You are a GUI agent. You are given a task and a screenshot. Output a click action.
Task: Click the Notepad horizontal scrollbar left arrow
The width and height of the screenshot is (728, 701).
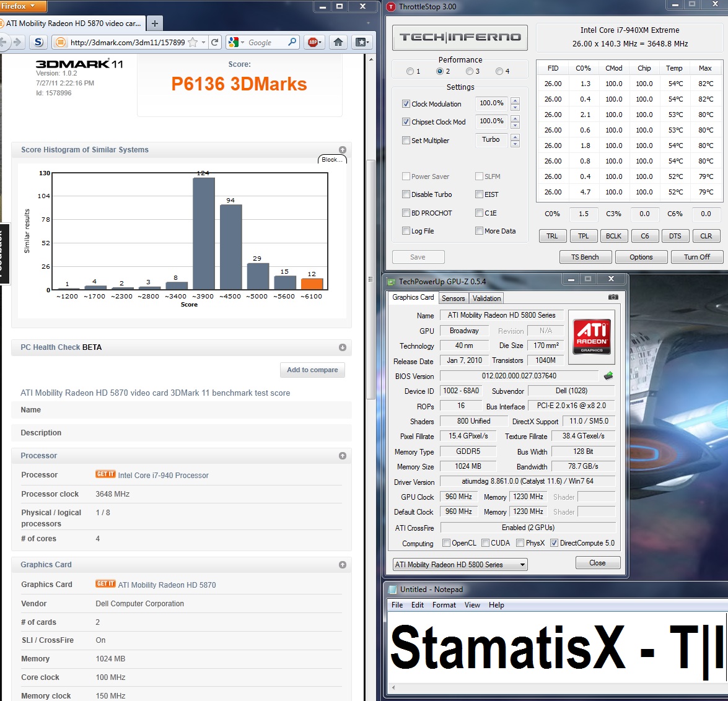tap(393, 687)
